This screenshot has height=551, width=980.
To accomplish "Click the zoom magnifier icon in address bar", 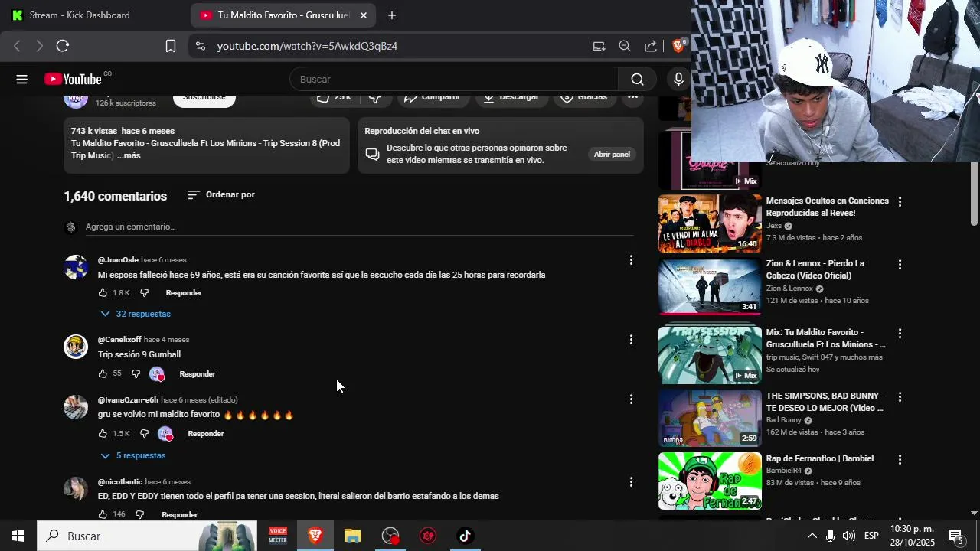I will point(625,46).
